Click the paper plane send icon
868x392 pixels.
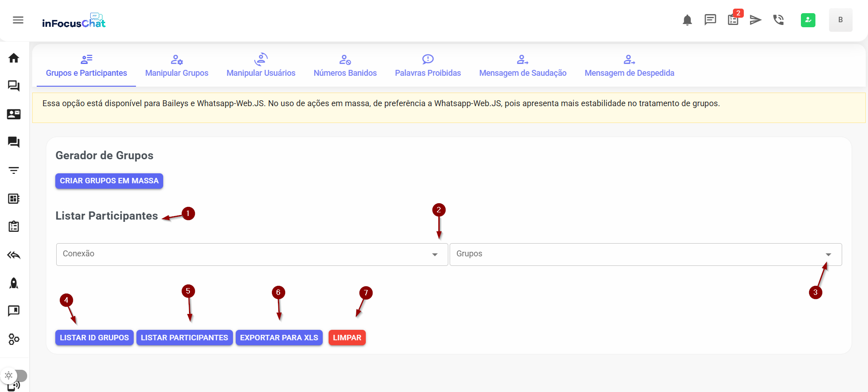pos(755,20)
